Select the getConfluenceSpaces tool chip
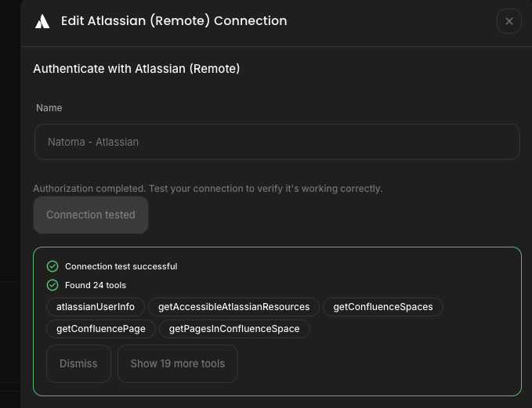532x408 pixels. 382,307
